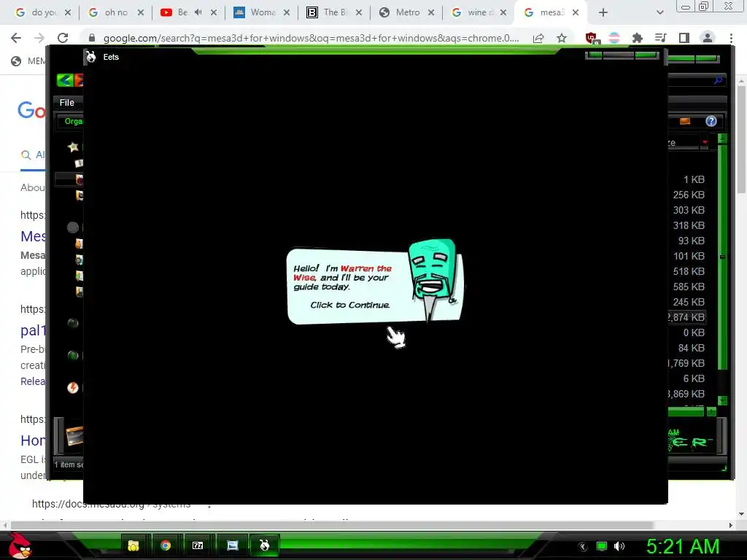Go back in Chrome browser
The image size is (747, 560).
tap(16, 38)
